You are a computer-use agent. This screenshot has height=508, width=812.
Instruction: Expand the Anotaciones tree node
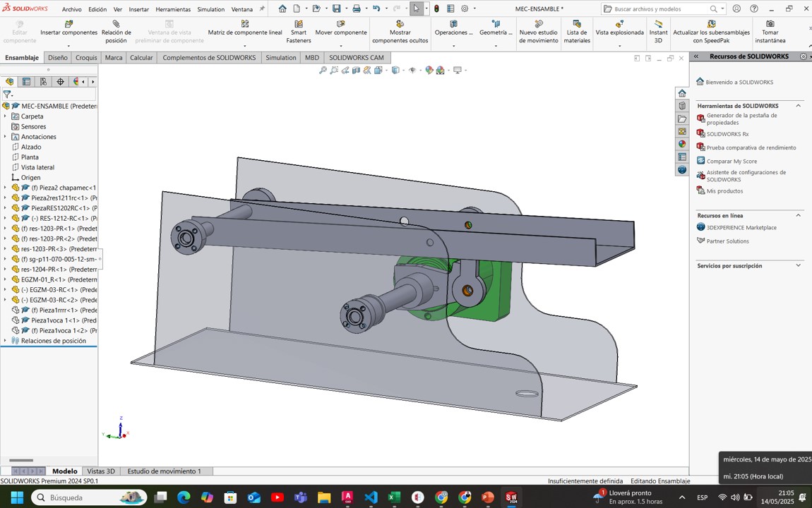point(5,137)
